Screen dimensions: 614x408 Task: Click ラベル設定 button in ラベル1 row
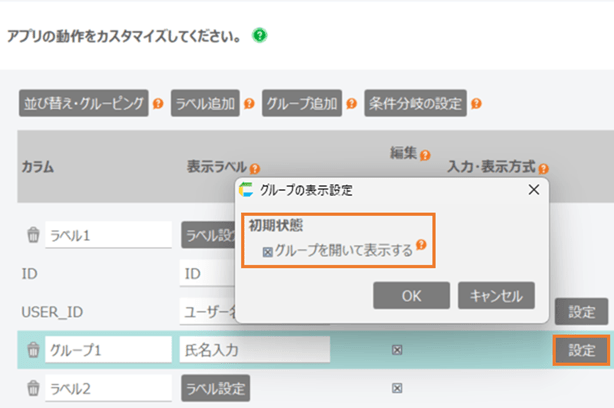208,235
